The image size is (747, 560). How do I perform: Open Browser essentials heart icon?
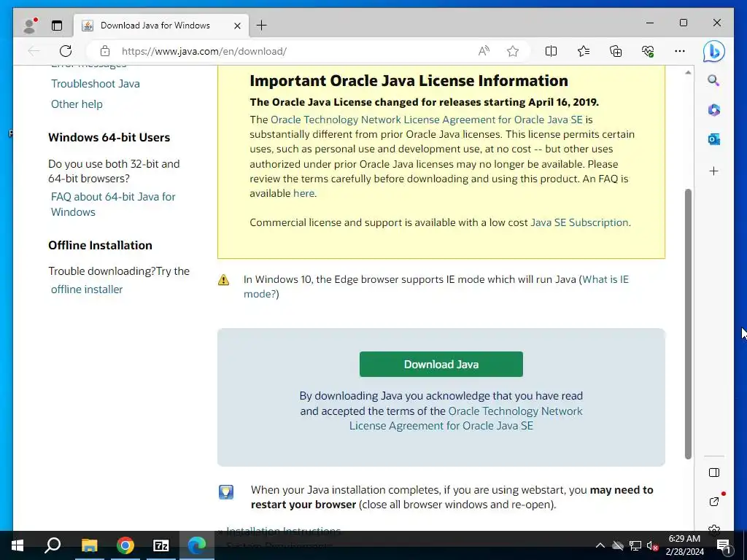[648, 51]
